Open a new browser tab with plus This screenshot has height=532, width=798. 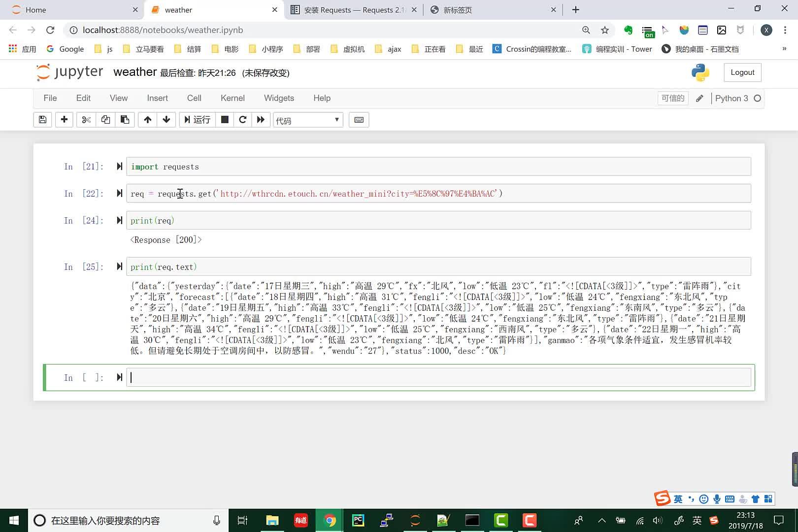coord(575,10)
